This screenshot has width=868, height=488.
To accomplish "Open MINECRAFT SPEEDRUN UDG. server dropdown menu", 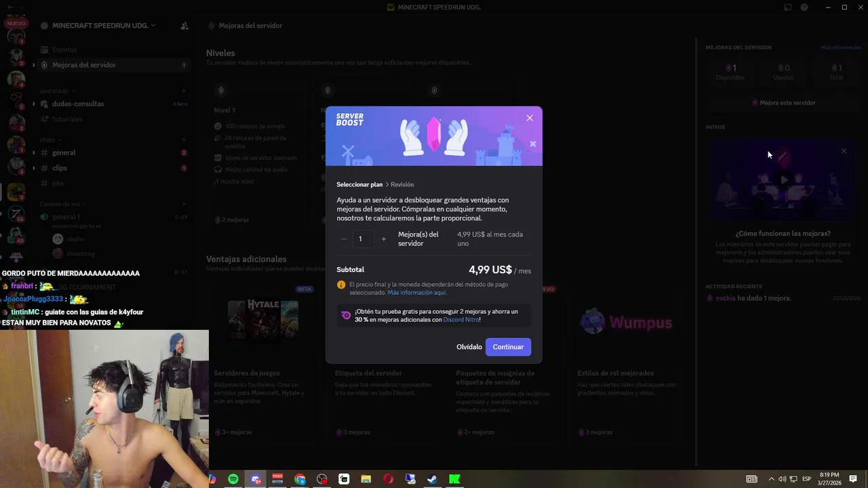I will (x=103, y=25).
